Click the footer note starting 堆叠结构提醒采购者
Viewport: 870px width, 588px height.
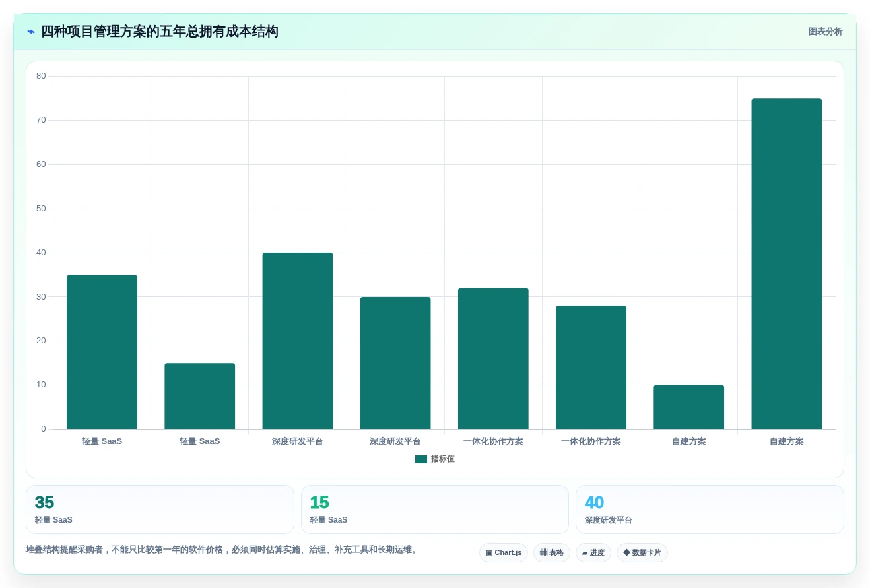tap(222, 550)
